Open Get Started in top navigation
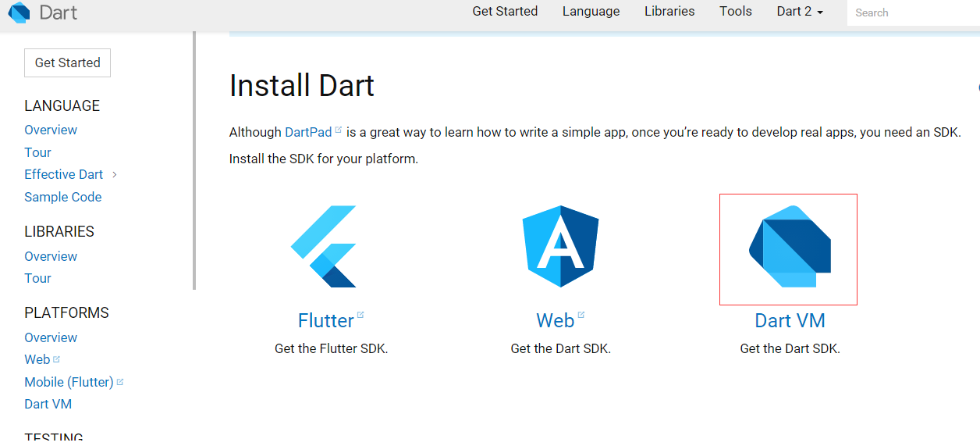980x446 pixels. coord(505,12)
